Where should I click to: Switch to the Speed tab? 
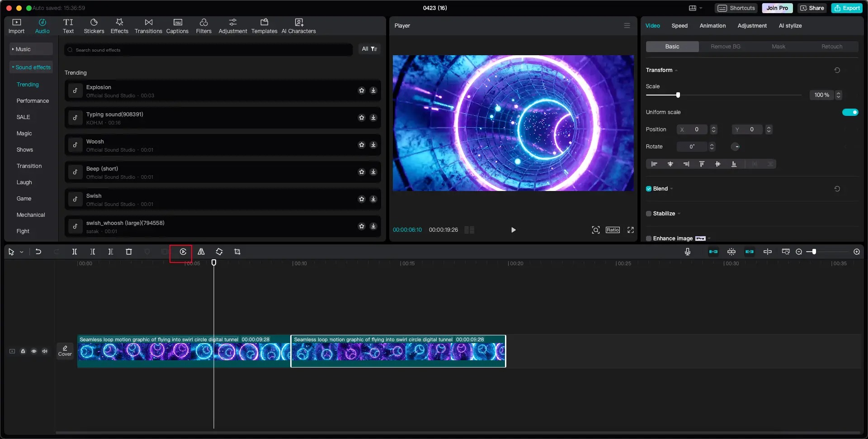[679, 26]
